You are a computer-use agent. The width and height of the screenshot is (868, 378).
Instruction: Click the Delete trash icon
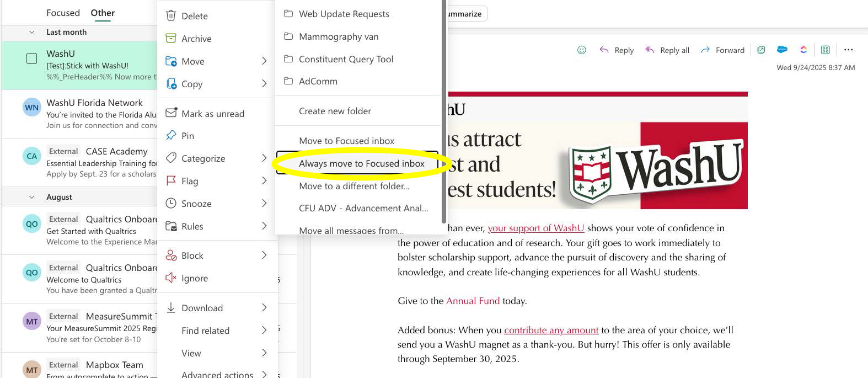pyautogui.click(x=171, y=15)
